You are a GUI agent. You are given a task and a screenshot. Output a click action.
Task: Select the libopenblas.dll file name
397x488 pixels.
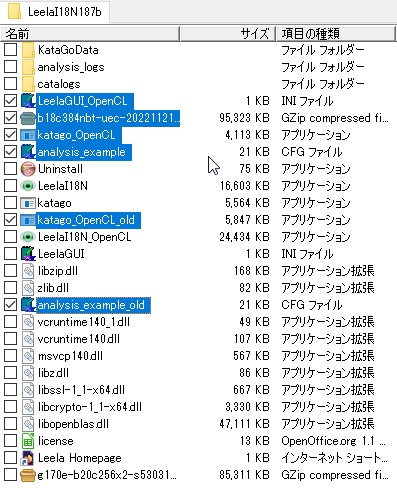73,424
